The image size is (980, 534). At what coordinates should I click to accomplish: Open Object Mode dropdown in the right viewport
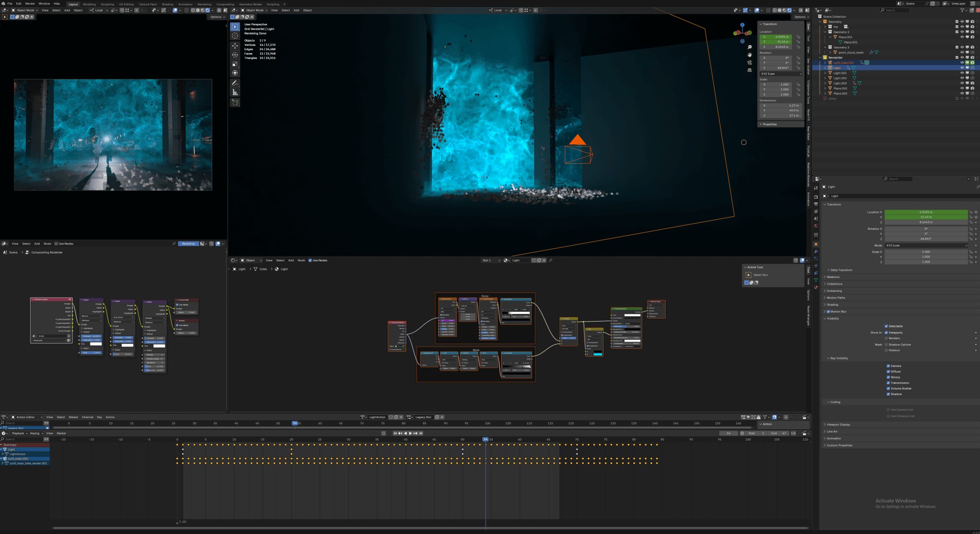coord(254,10)
